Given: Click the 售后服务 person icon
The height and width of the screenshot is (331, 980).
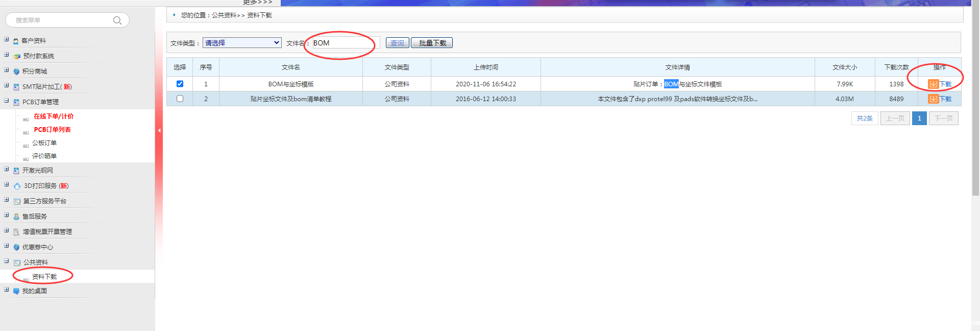Looking at the screenshot, I should (16, 217).
